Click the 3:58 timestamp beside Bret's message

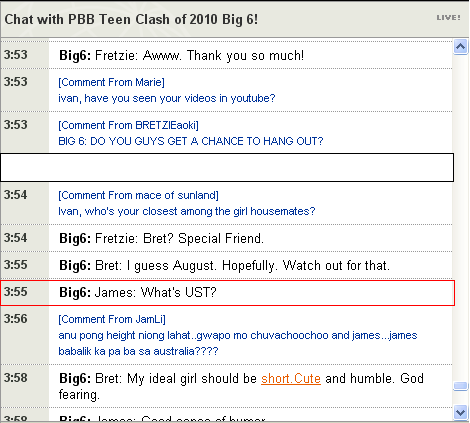click(x=15, y=378)
